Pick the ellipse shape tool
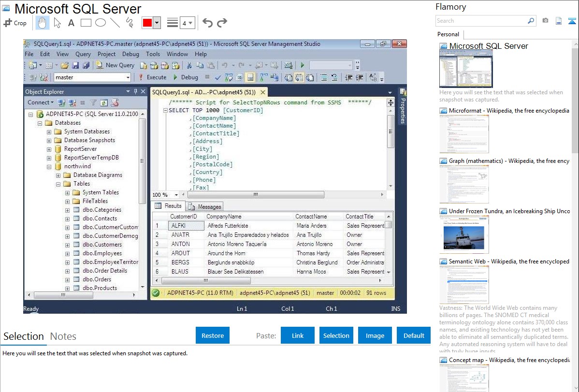This screenshot has width=579, height=392. coord(100,23)
